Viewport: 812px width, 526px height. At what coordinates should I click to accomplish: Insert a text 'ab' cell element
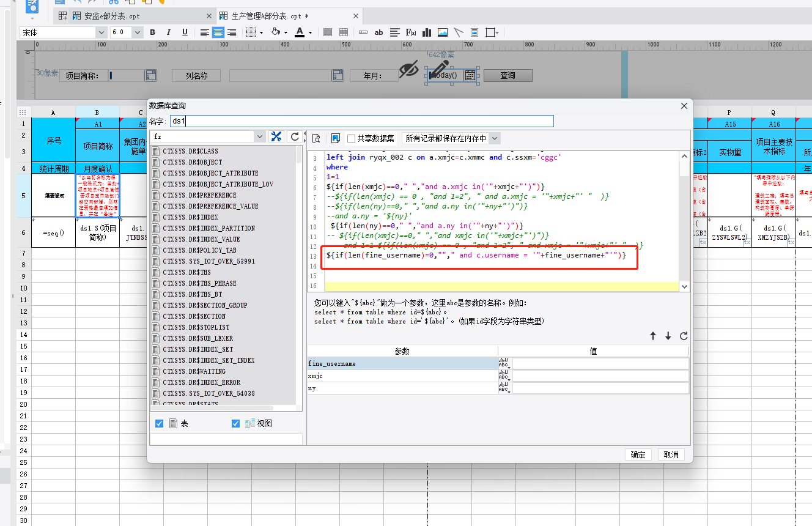coord(379,32)
